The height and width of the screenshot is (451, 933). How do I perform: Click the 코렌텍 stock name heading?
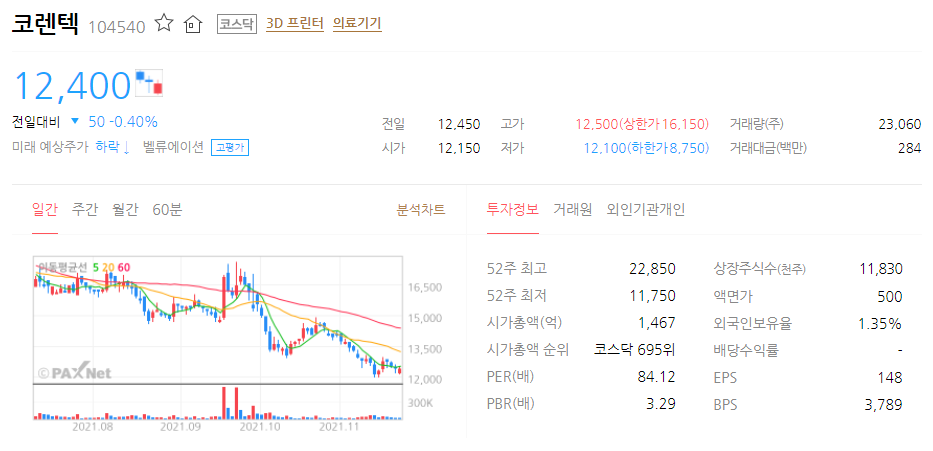pos(45,24)
